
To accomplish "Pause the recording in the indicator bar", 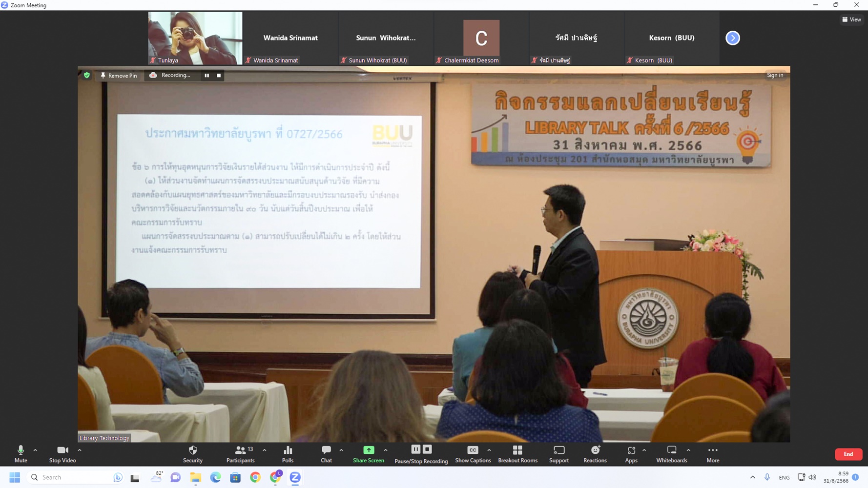I will pyautogui.click(x=207, y=76).
